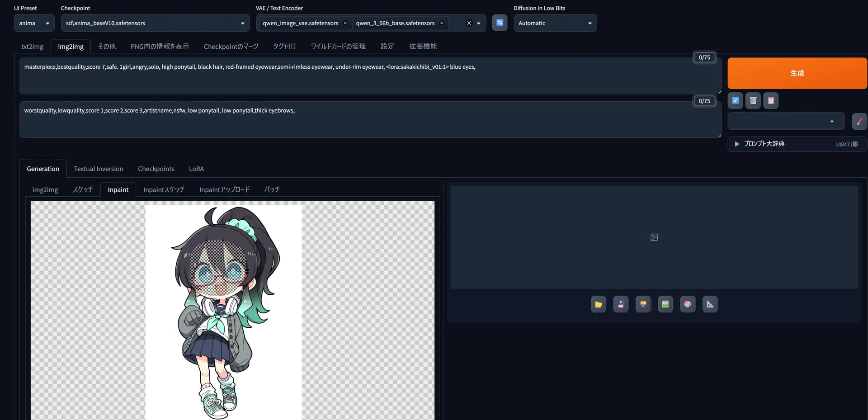Go to the 設定 tab

[387, 47]
